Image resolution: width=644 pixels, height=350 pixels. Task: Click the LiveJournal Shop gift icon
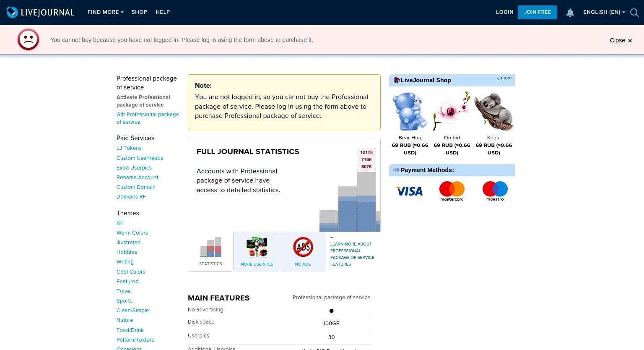coord(396,80)
